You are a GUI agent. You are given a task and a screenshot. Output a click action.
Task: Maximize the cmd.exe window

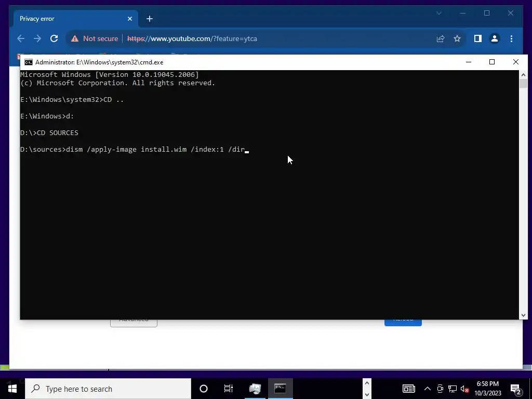coord(492,62)
